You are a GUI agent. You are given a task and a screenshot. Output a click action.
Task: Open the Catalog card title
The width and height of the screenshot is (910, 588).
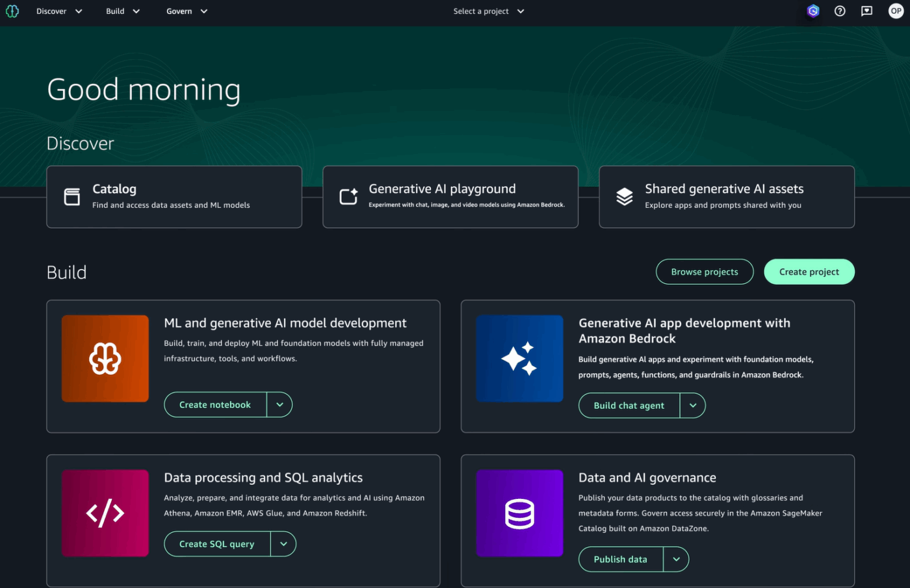pyautogui.click(x=114, y=189)
